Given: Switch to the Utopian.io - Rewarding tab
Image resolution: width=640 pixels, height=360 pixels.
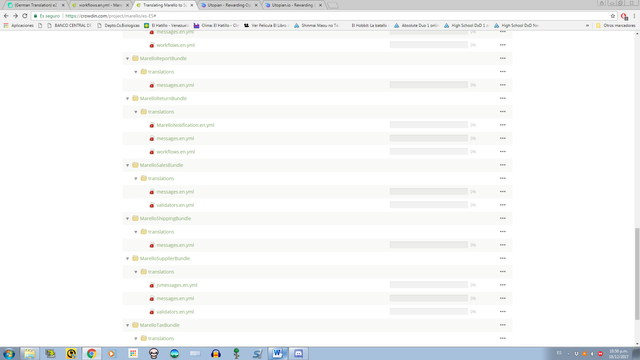Looking at the screenshot, I should 293,5.
